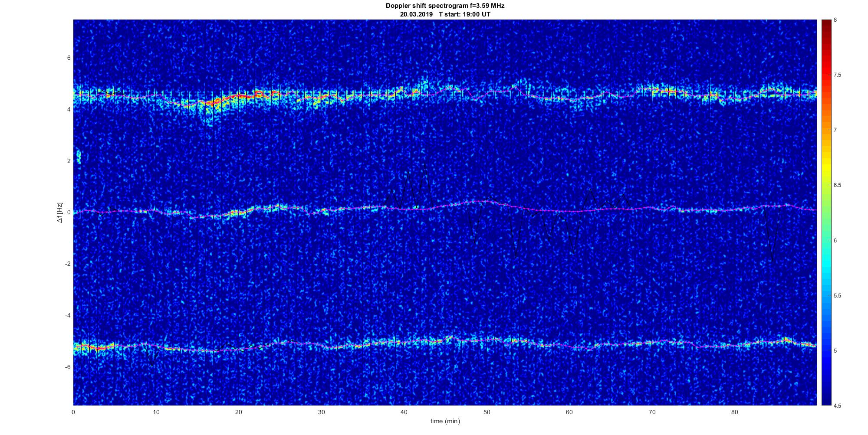Screen dimensions: 868x435
Task: Click the upper signal trace near 4.5 Hz
Action: pos(445,94)
